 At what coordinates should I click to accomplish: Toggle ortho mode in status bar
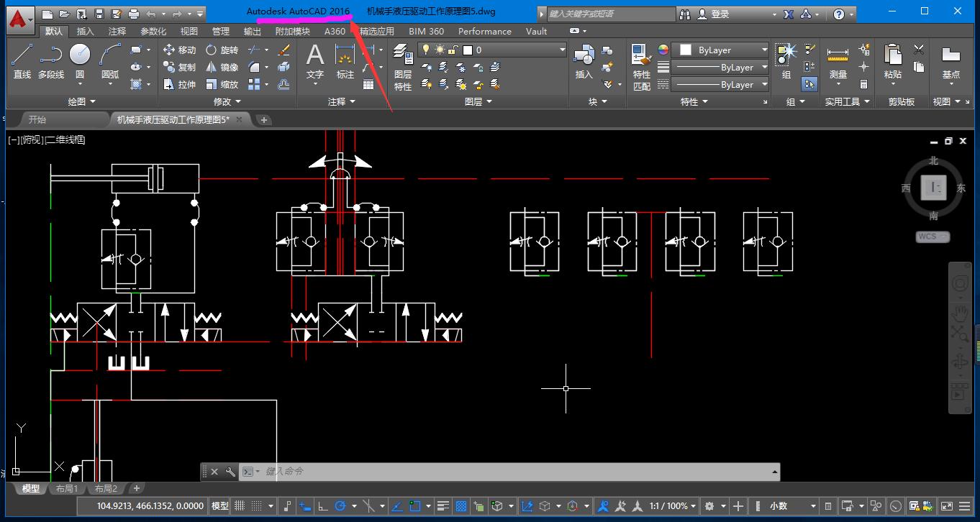[x=323, y=506]
